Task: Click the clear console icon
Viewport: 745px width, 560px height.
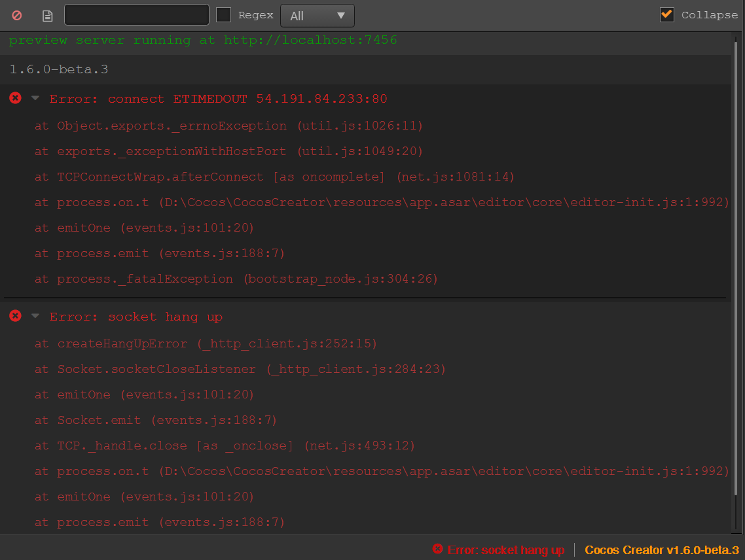Action: click(x=17, y=15)
